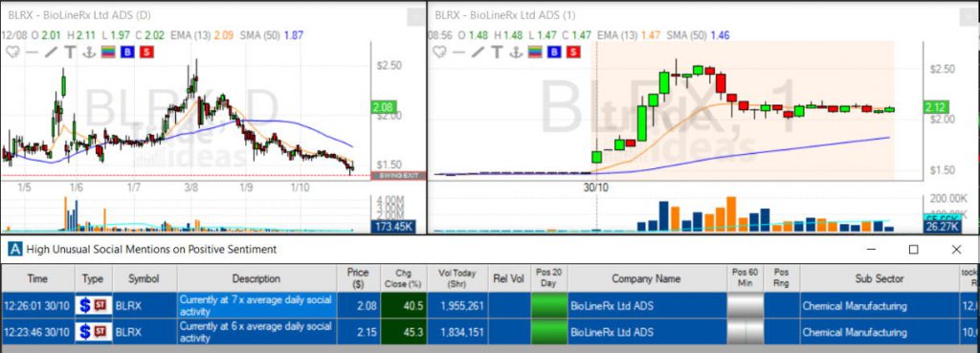980x353 pixels.
Task: Click volume 1,955,261 cell
Action: pyautogui.click(x=457, y=305)
